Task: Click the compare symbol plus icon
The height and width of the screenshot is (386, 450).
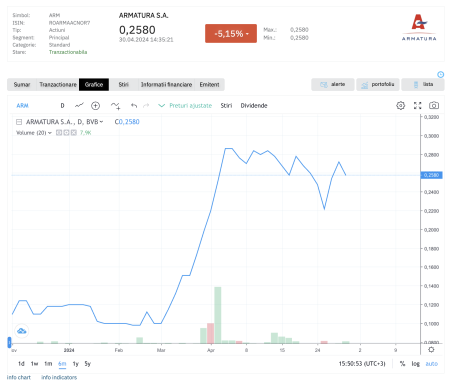Action: click(x=96, y=106)
